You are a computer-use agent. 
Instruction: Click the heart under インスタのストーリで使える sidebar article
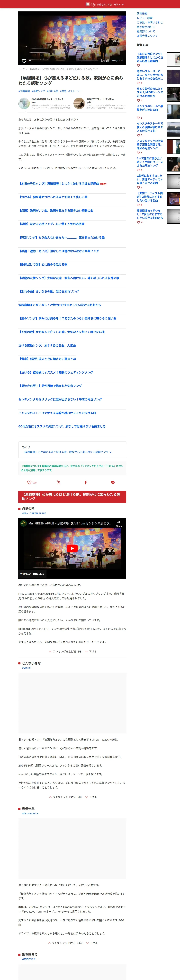[x=138, y=135]
